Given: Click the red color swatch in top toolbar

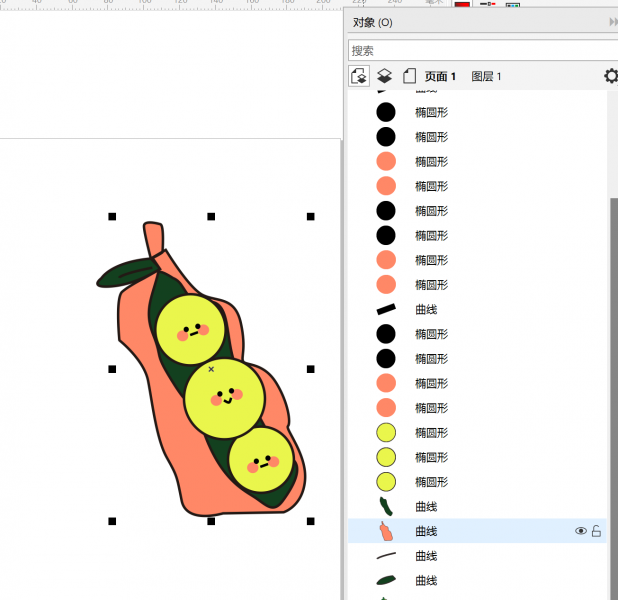Looking at the screenshot, I should click(x=462, y=5).
